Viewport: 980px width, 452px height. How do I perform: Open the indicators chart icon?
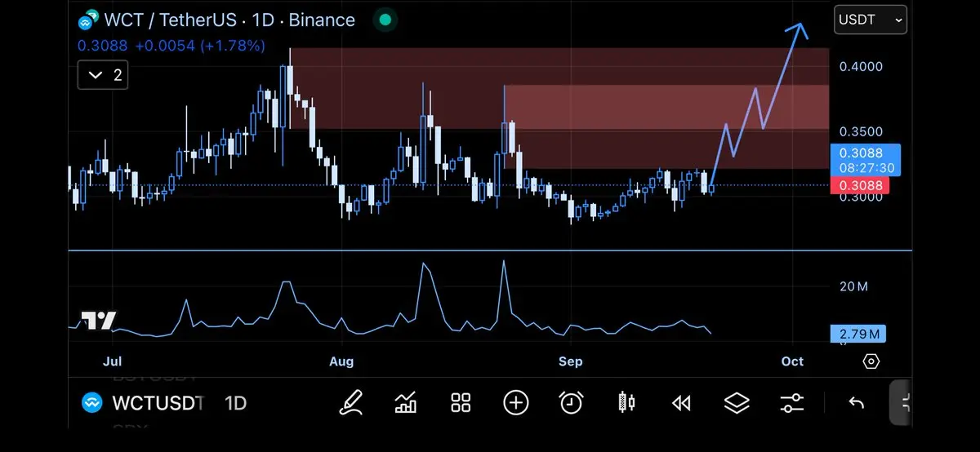(406, 402)
